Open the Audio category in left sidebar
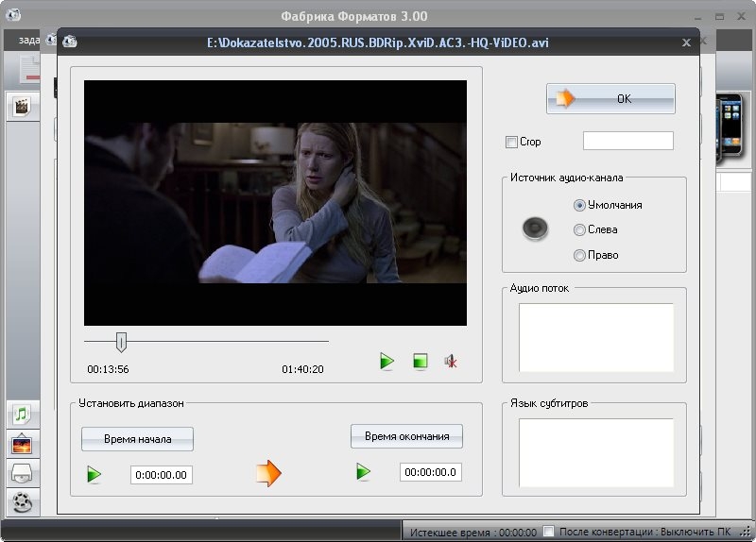 coord(22,414)
